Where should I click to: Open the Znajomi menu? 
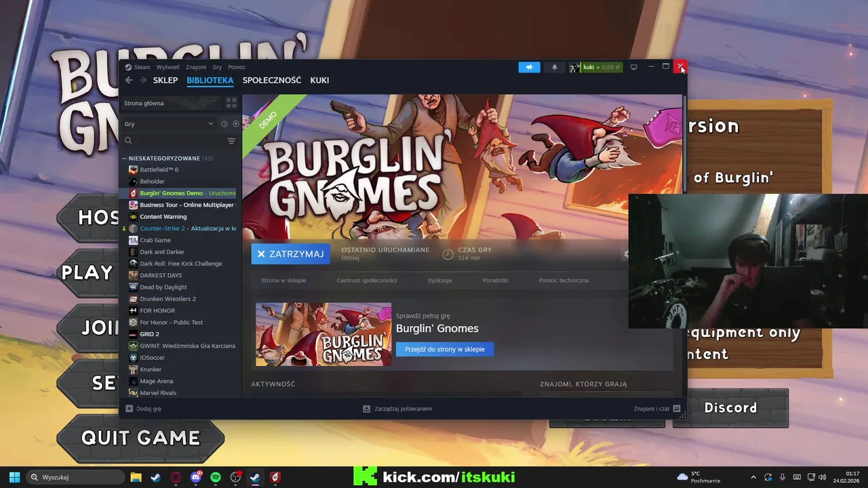[x=196, y=67]
